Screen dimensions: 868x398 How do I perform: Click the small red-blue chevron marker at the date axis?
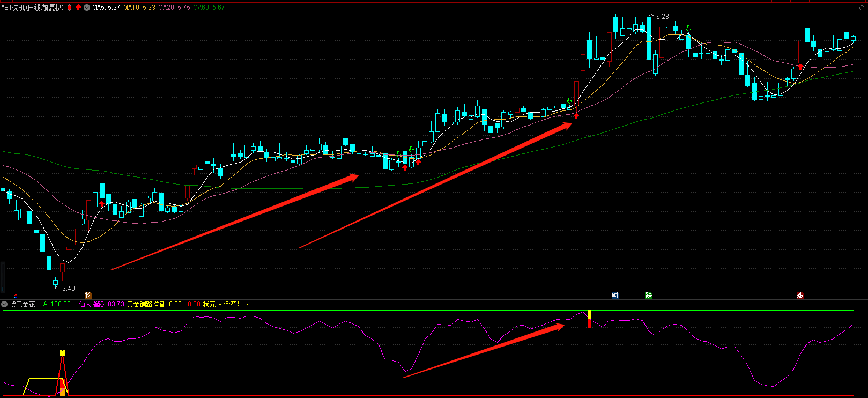click(x=16, y=296)
